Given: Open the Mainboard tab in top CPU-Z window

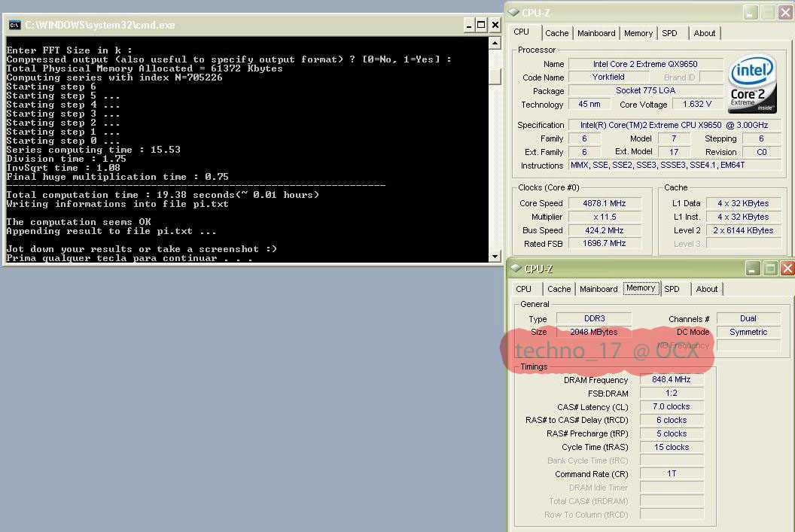Looking at the screenshot, I should (x=596, y=33).
